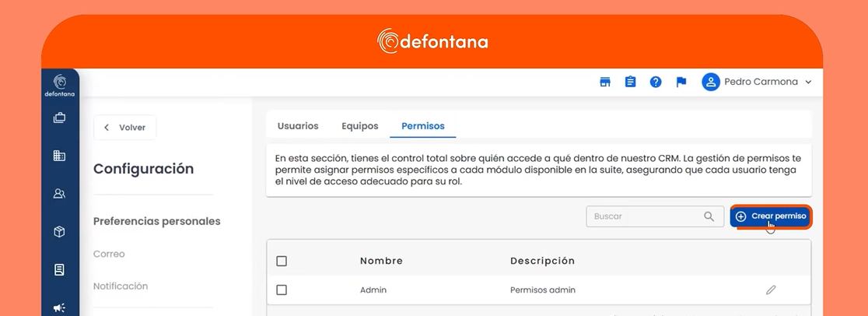Open the building icon in the sidebar
This screenshot has width=868, height=316.
tap(59, 156)
